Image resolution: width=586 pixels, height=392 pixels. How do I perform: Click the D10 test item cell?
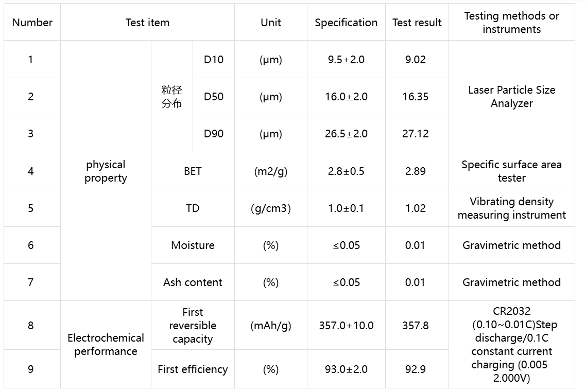coord(214,60)
